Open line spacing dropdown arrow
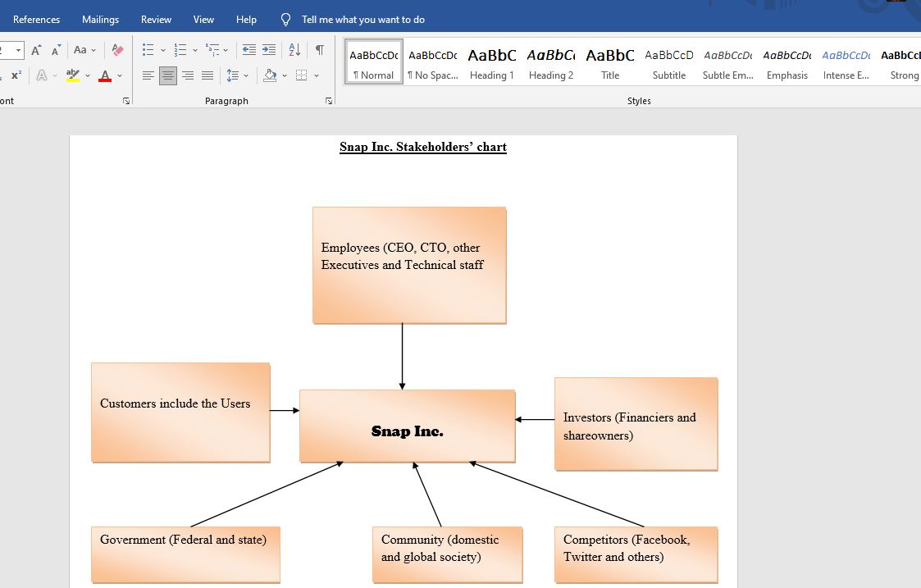 245,75
